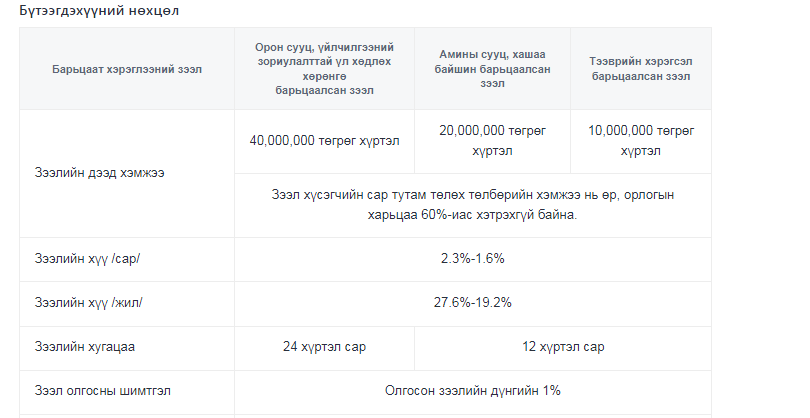Click the 'Амины сууц, хашаа байшин' column header
The image size is (810, 418).
point(492,69)
